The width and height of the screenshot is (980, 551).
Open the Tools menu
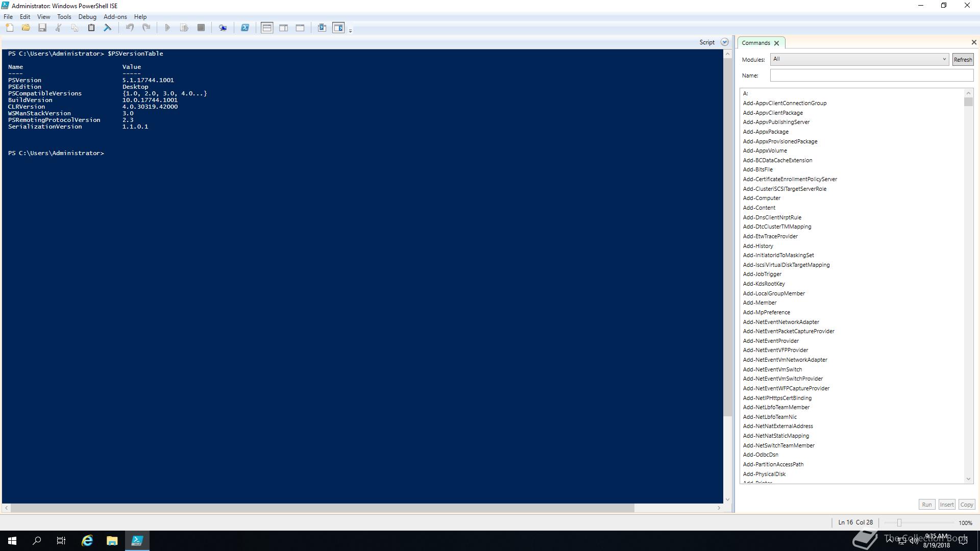[x=64, y=17]
